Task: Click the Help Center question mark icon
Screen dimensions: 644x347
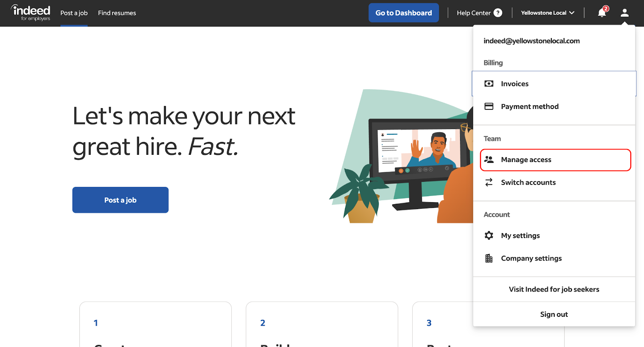Action: [x=498, y=13]
